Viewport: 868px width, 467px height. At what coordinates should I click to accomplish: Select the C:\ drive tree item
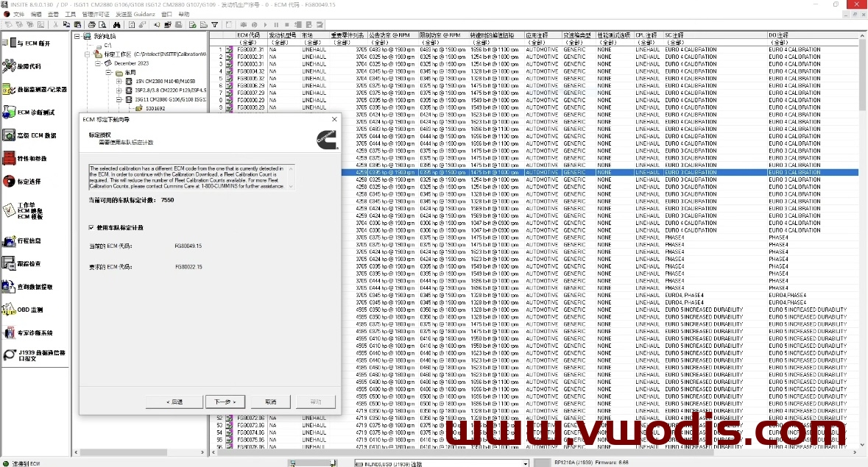pyautogui.click(x=107, y=46)
